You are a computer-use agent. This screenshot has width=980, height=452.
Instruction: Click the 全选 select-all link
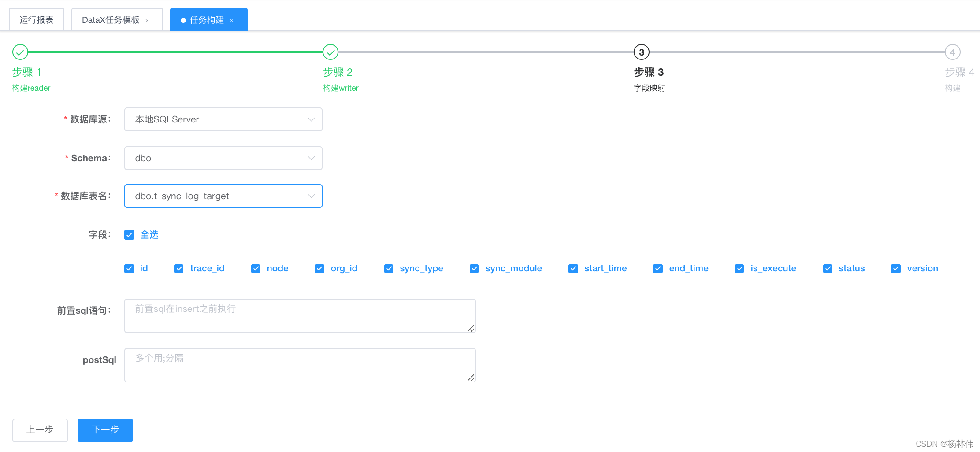(149, 234)
